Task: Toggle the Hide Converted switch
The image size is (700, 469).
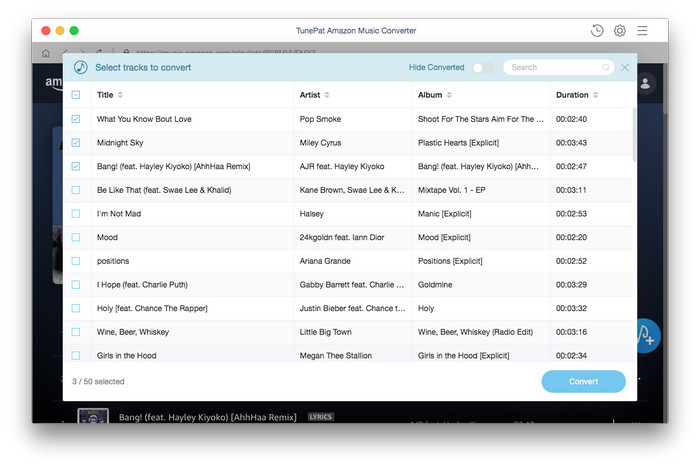Action: click(483, 67)
